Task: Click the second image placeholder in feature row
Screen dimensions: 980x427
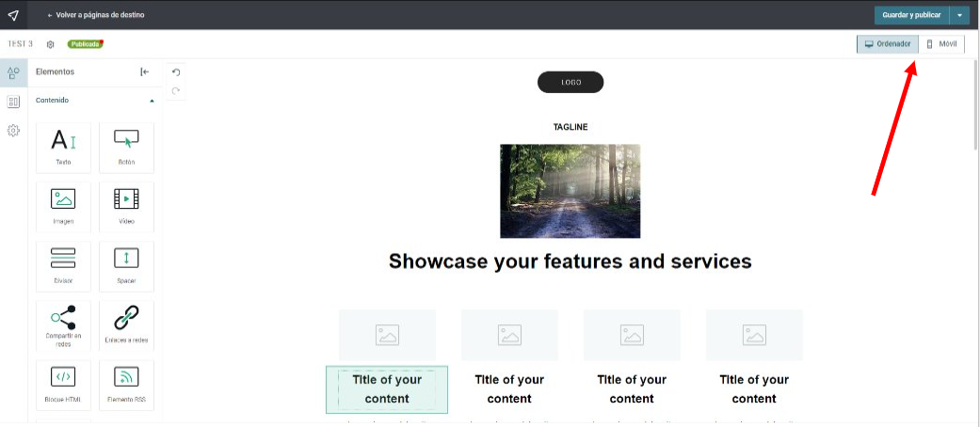Action: 509,335
